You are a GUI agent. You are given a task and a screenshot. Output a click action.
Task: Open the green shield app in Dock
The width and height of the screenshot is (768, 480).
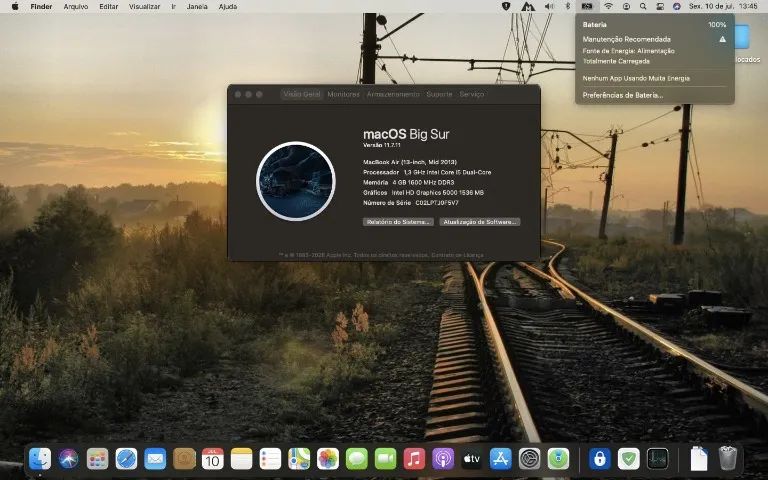coord(628,459)
